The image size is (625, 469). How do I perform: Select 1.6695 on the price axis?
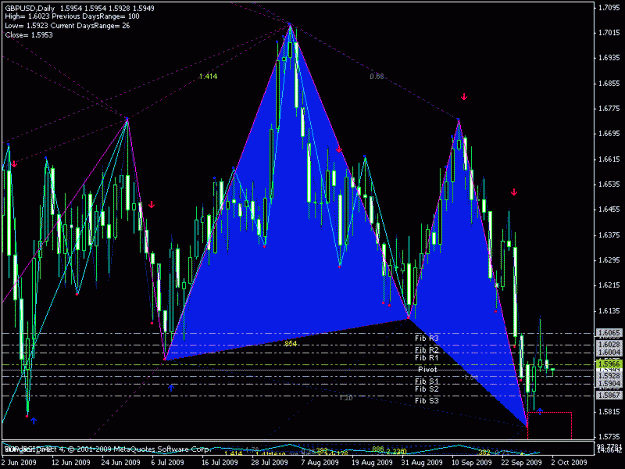coord(609,134)
